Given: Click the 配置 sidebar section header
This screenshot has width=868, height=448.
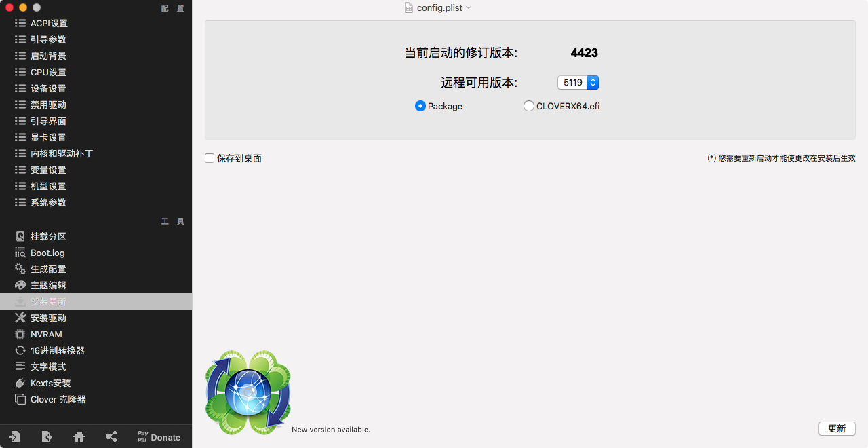Looking at the screenshot, I should click(x=172, y=8).
